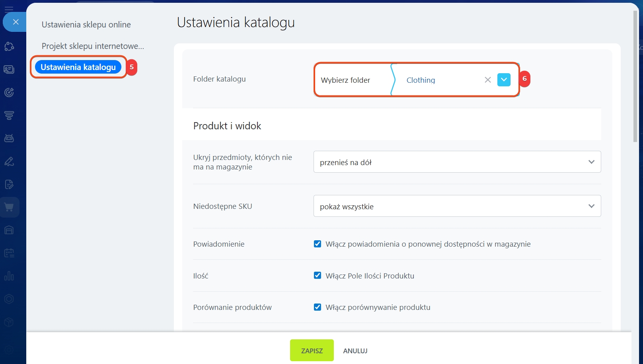Uncheck the restock notification checkbox

click(x=318, y=244)
